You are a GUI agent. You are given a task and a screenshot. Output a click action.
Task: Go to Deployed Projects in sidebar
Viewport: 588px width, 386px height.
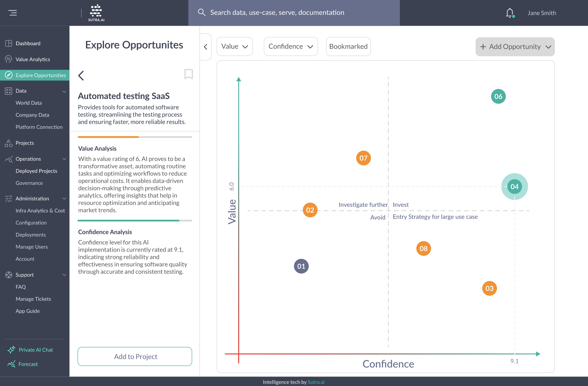pyautogui.click(x=36, y=171)
